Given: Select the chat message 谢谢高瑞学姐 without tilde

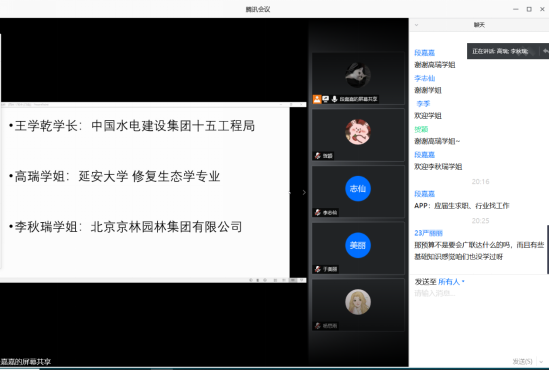Looking at the screenshot, I should coord(435,65).
